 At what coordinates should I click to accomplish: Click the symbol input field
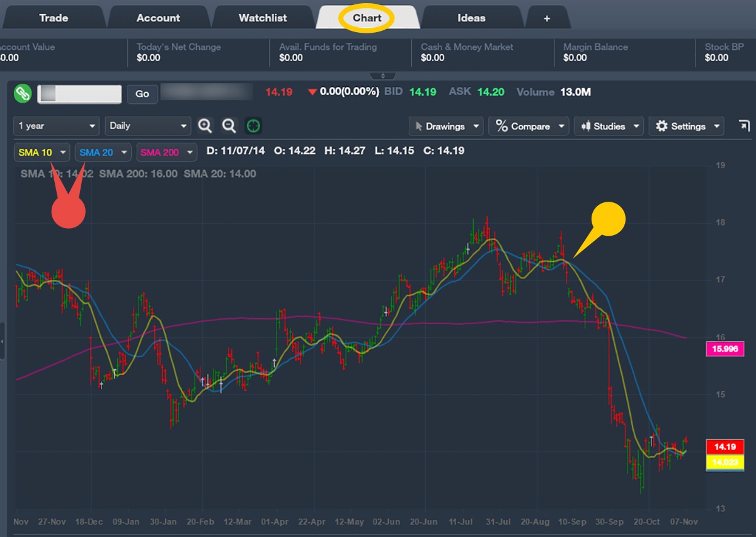click(x=79, y=94)
